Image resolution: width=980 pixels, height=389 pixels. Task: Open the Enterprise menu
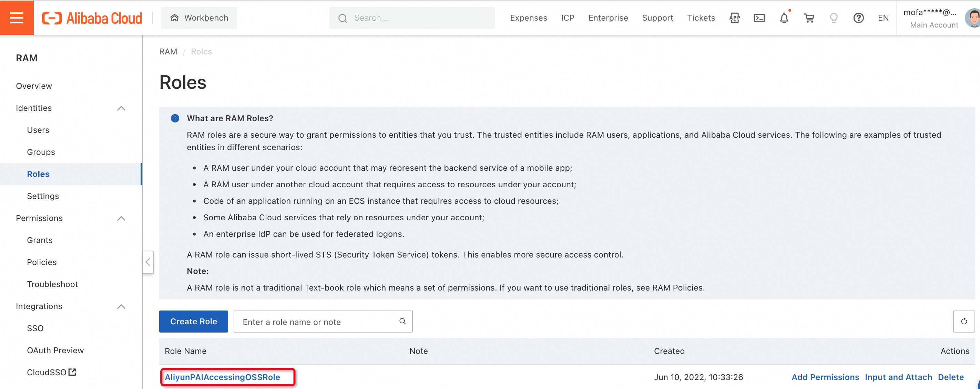(608, 18)
